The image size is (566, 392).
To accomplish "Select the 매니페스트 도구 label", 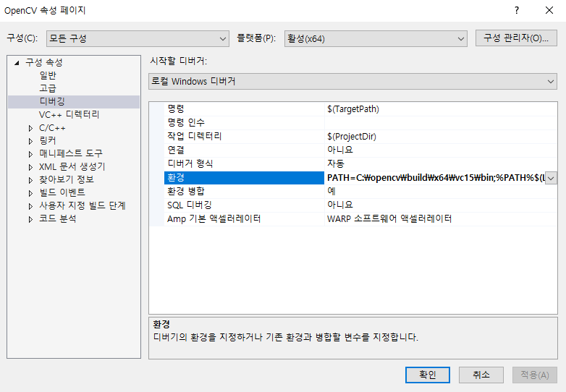I will (x=71, y=153).
